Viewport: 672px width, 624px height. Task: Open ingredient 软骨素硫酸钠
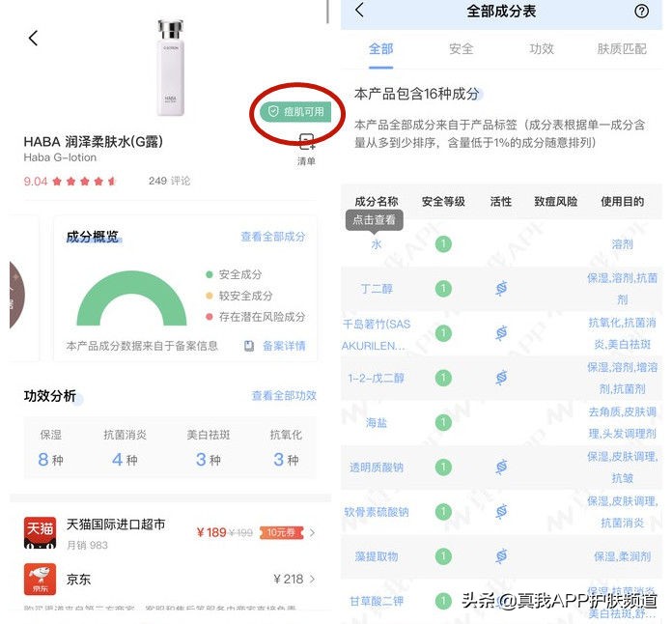(377, 512)
